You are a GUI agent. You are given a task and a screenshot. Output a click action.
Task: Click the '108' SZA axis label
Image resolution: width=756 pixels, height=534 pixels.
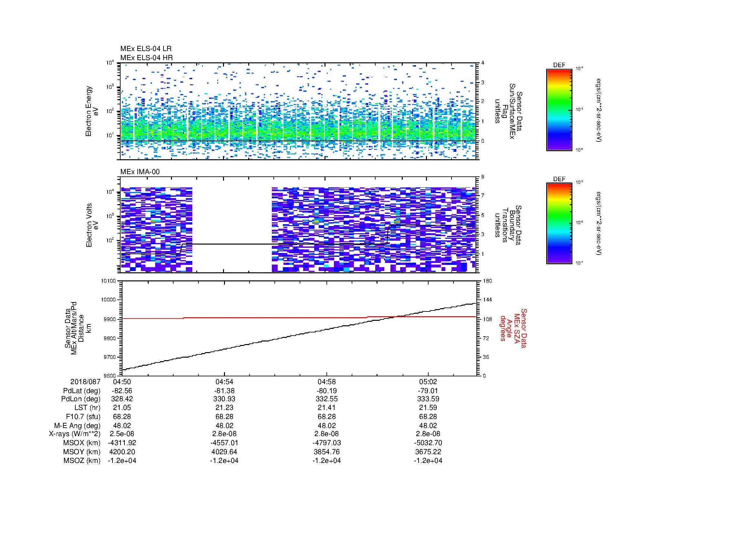(487, 319)
